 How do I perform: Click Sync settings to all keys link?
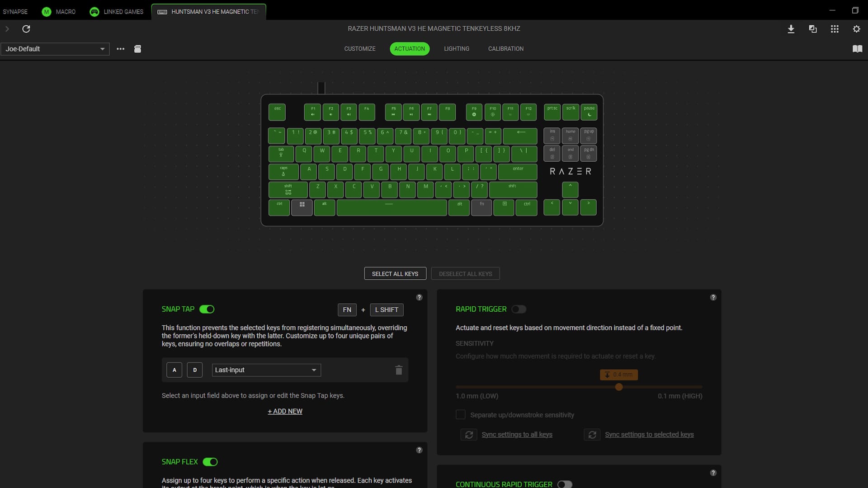click(517, 435)
